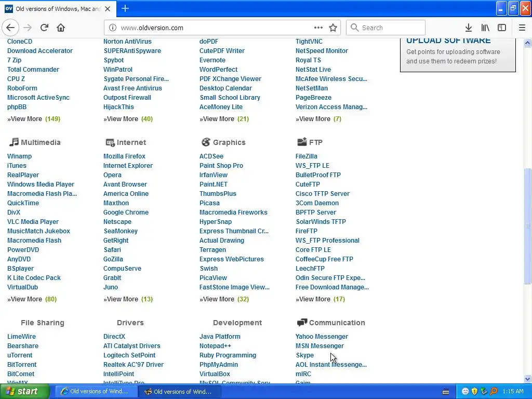Open the Internet category heading

[131, 142]
